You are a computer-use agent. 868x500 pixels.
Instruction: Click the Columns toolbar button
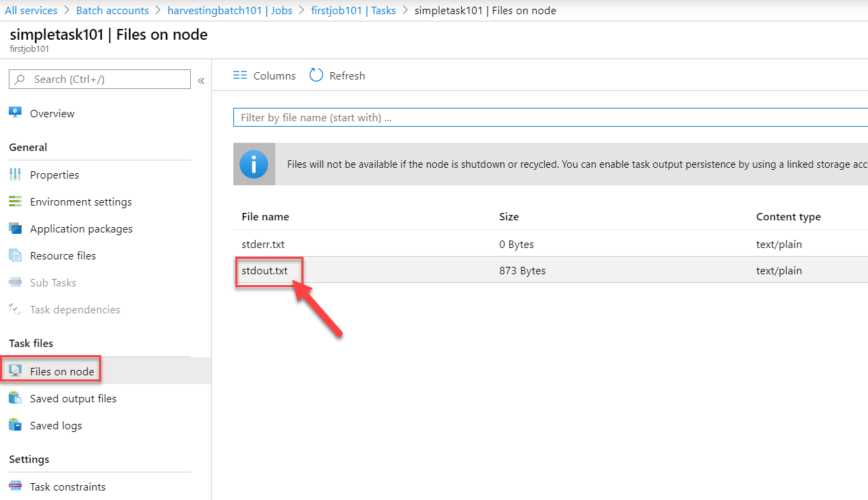(x=264, y=75)
